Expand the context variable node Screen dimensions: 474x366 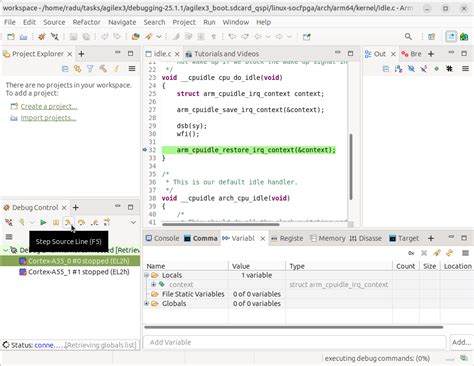153,285
